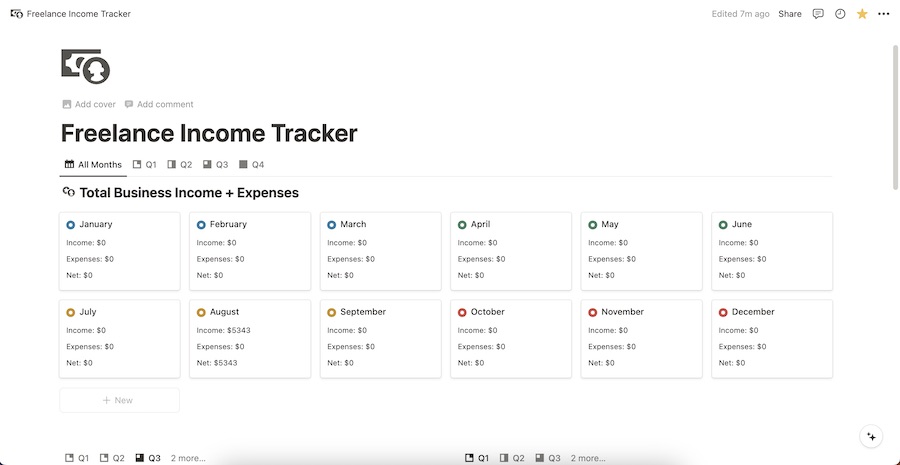Select Q2 tab in bottom-right database

pyautogui.click(x=512, y=458)
